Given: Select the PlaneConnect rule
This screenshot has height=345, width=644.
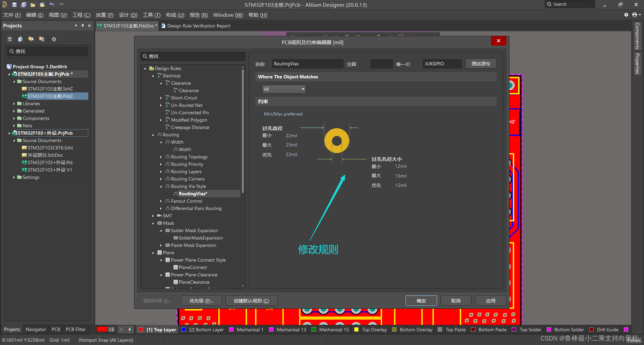Looking at the screenshot, I should (x=193, y=268).
